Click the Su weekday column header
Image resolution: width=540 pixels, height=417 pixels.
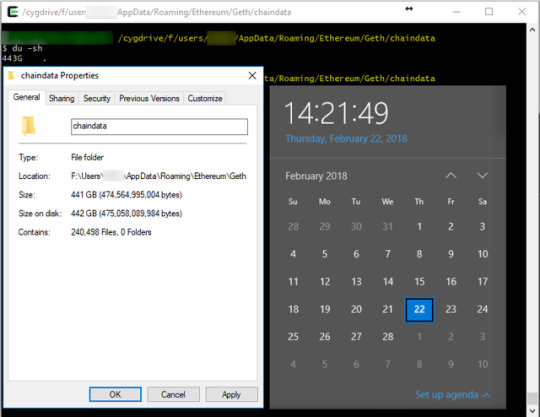tap(293, 201)
